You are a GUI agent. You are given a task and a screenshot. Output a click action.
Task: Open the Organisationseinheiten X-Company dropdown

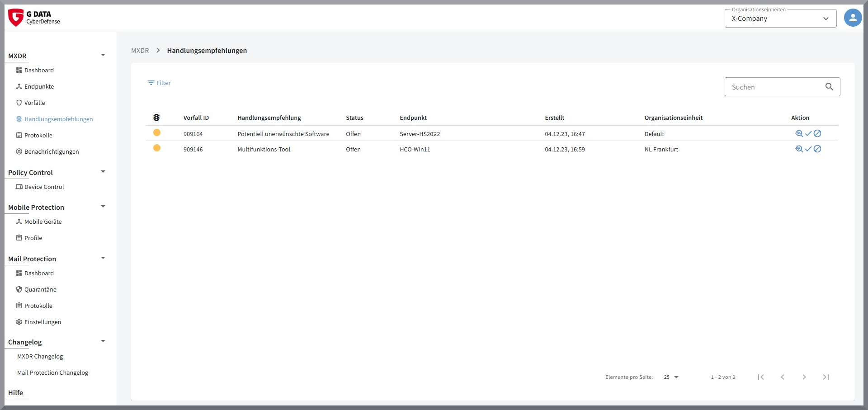pos(781,19)
